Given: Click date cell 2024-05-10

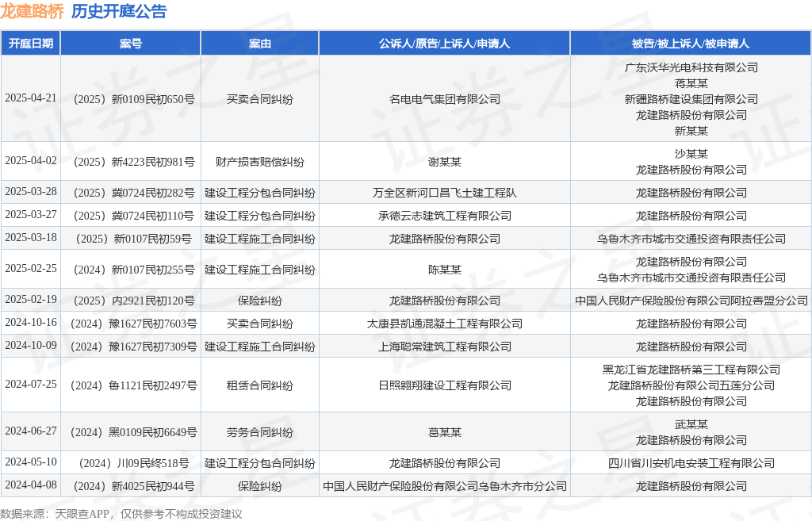Looking at the screenshot, I should pos(31,462).
